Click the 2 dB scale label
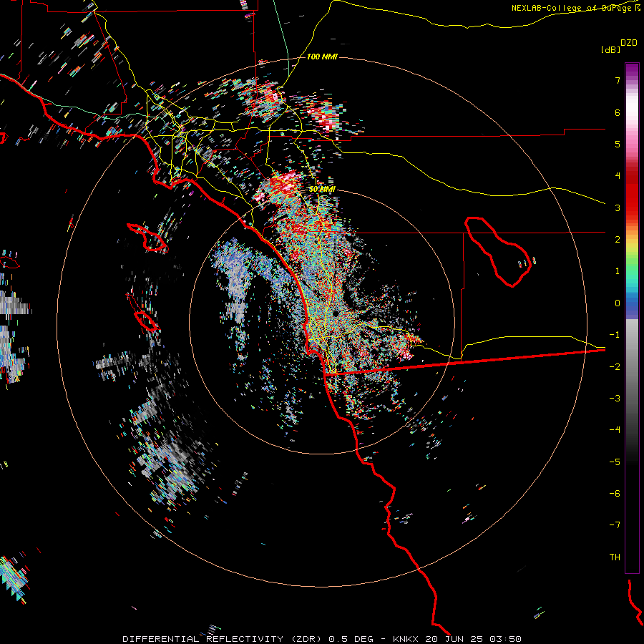This screenshot has height=644, width=644. [x=618, y=240]
